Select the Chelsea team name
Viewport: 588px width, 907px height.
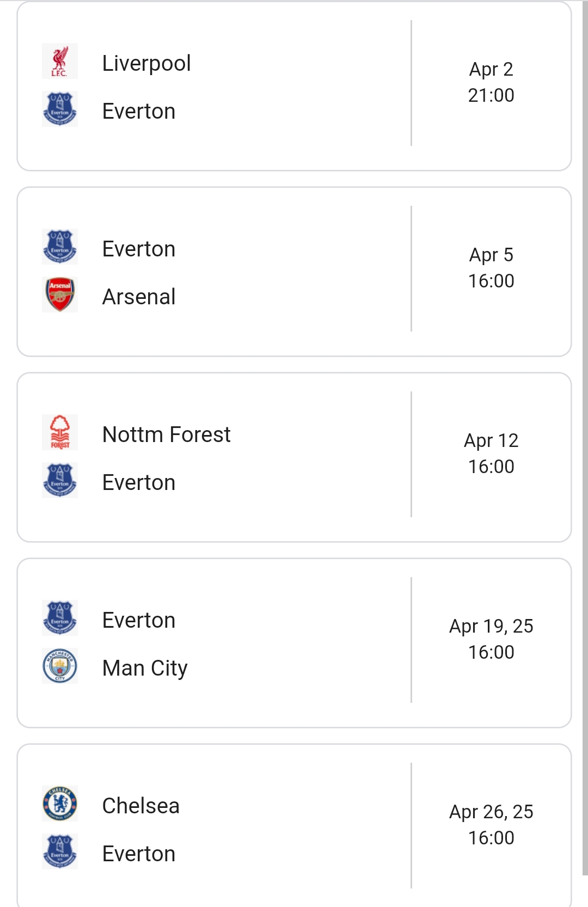point(140,806)
